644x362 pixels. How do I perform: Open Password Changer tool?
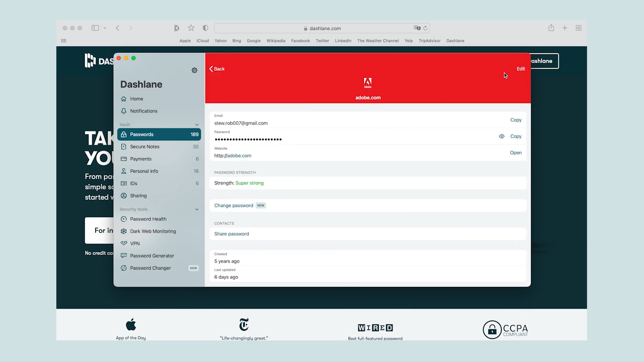159,268
